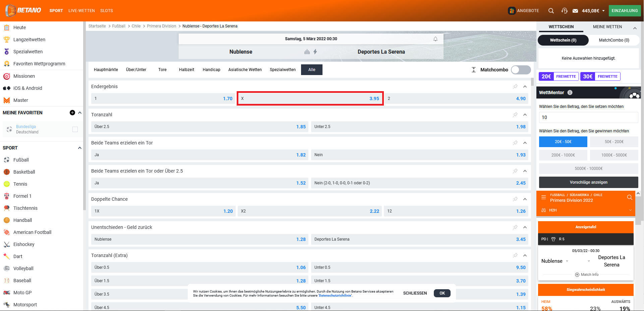The image size is (644, 311).
Task: Switch to Wettschein (0) pill
Action: click(x=563, y=40)
